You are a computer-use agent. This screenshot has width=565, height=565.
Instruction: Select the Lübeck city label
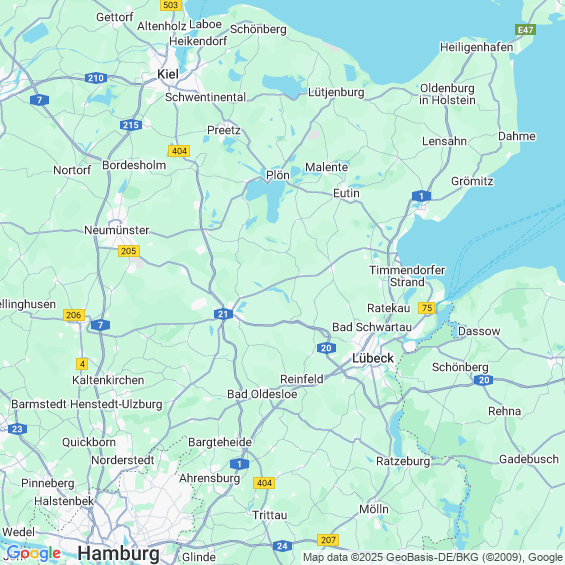click(x=373, y=358)
